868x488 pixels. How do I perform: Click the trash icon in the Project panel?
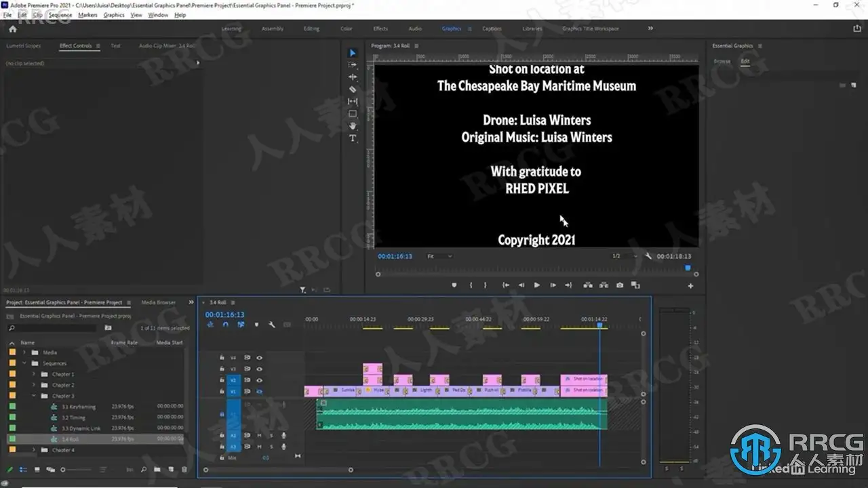[184, 469]
